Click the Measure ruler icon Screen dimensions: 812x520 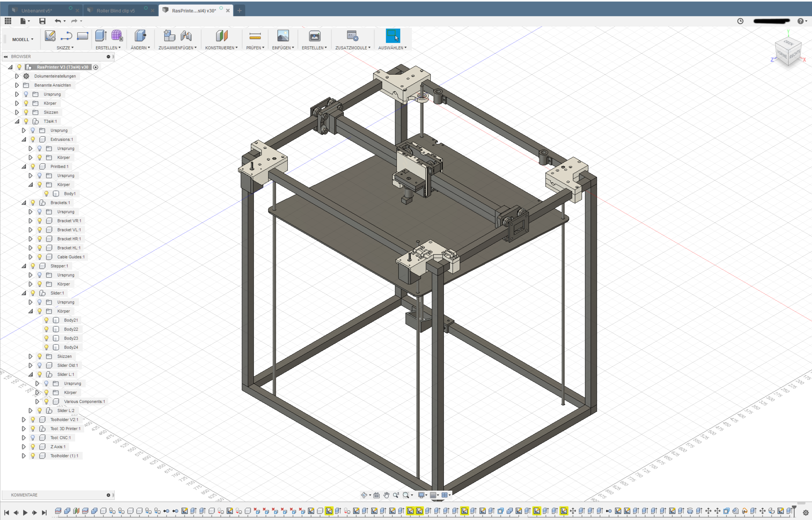click(x=255, y=36)
